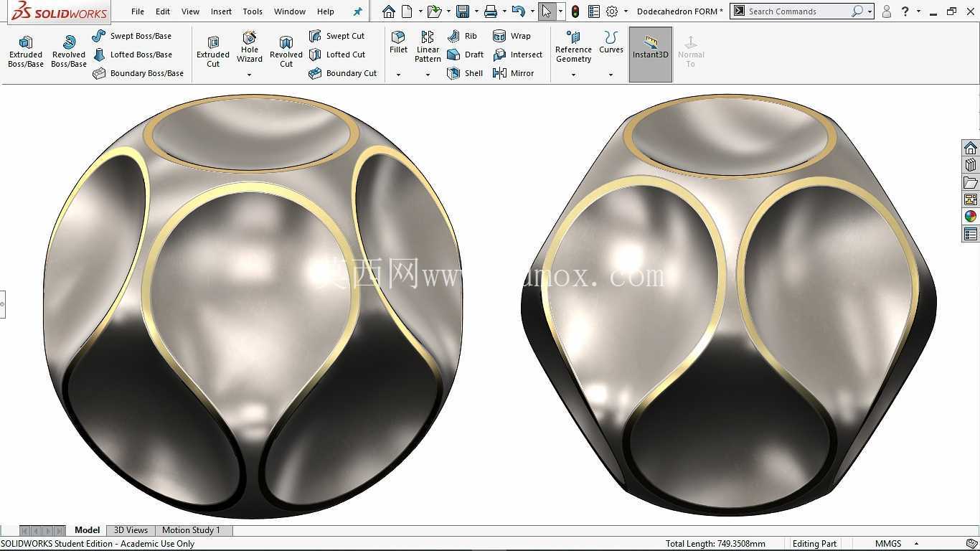Open the File menu
The image size is (980, 551).
(x=138, y=11)
